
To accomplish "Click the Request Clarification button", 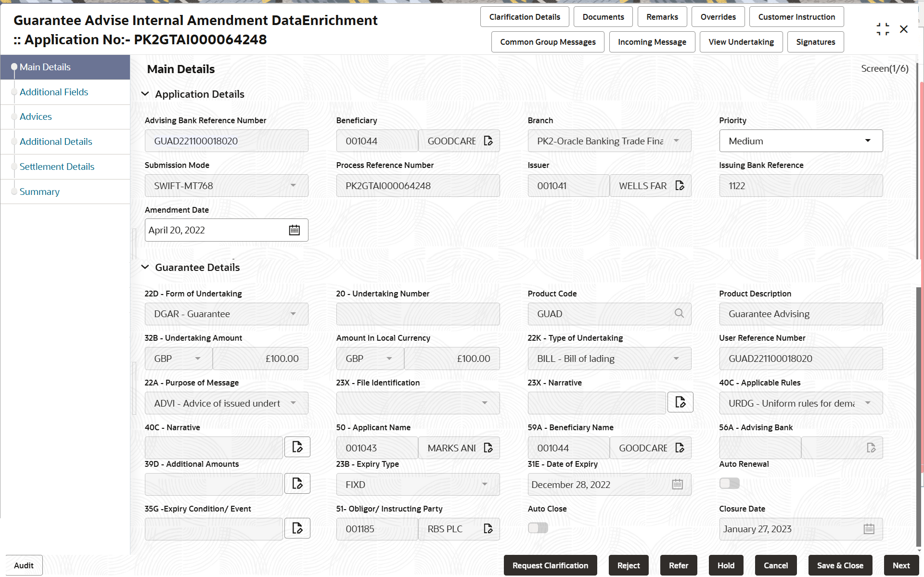I will (550, 565).
